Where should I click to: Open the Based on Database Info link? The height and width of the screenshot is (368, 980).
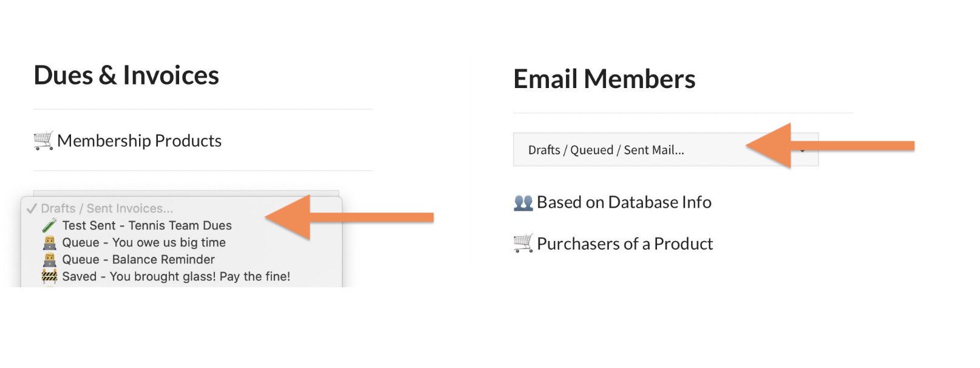pos(624,202)
